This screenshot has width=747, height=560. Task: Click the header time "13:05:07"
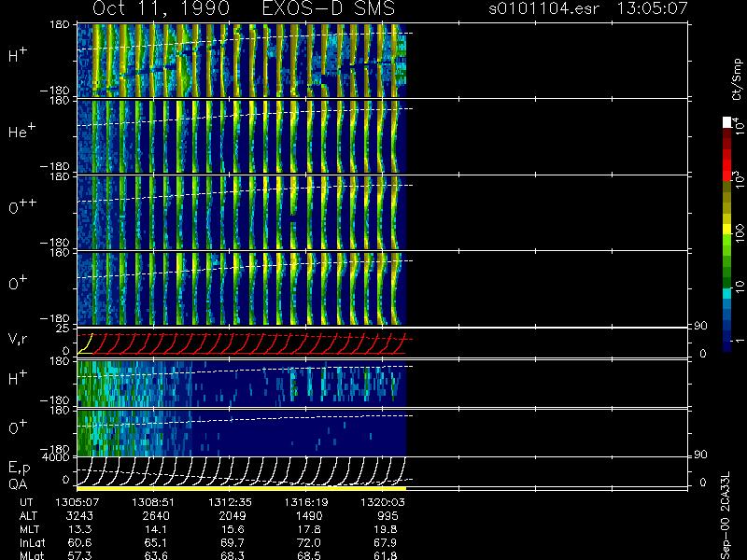click(x=652, y=8)
